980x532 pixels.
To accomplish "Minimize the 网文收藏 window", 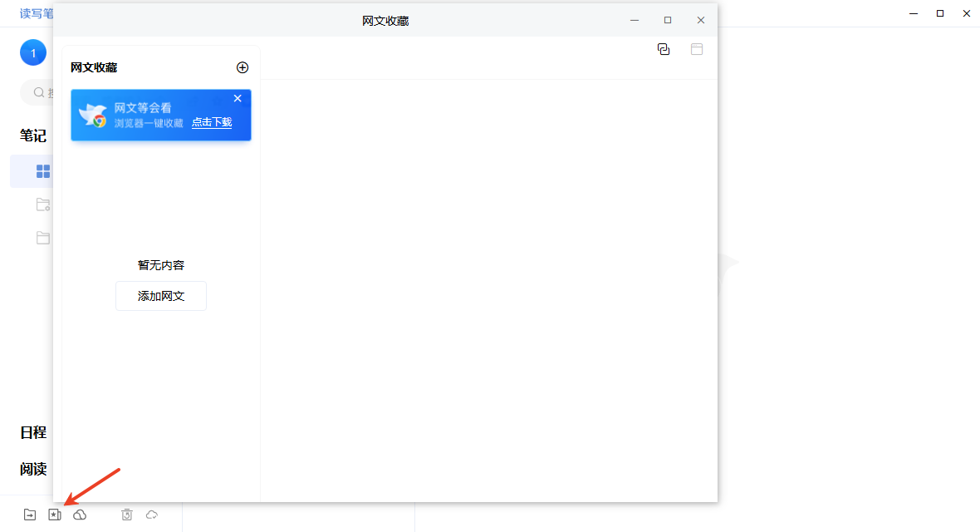I will point(635,20).
